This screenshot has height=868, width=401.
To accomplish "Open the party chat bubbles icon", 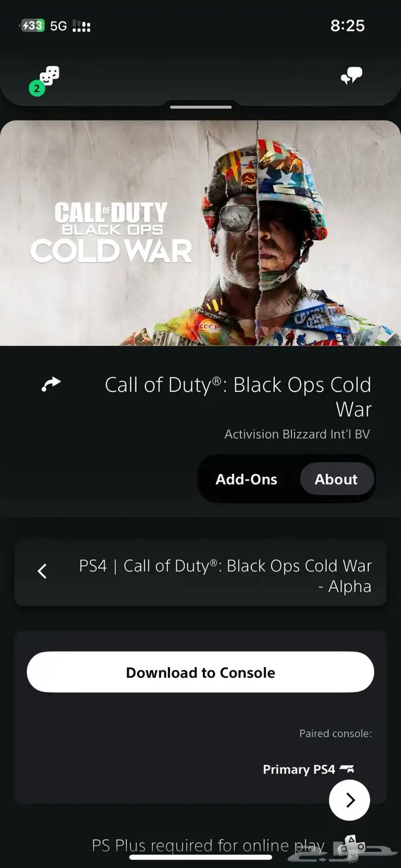I will point(351,76).
